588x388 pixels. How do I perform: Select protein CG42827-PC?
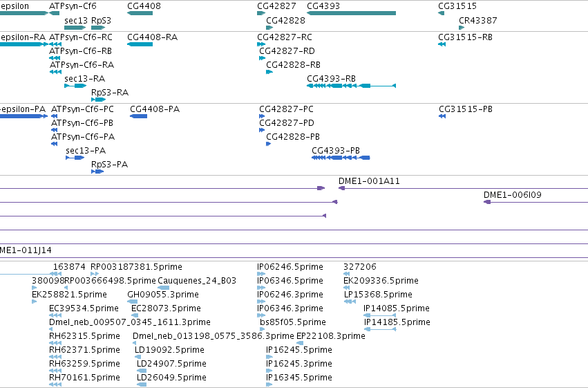(287, 109)
